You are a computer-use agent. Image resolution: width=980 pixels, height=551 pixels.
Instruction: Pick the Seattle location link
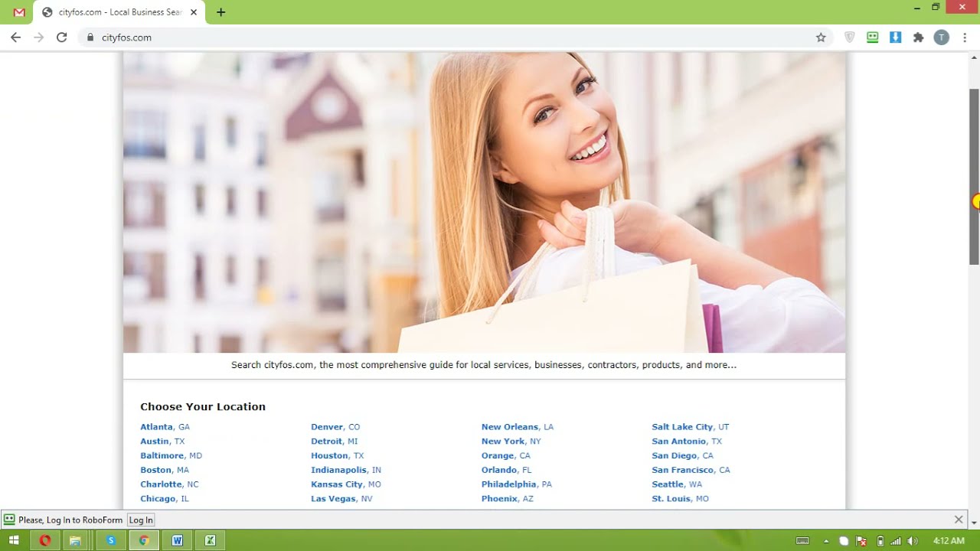click(677, 484)
